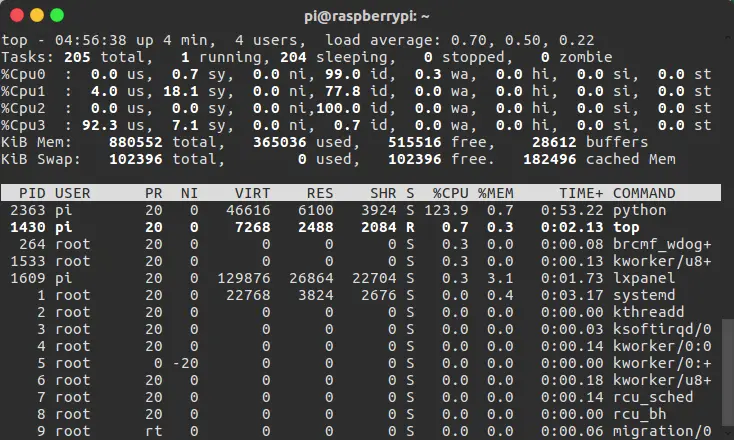Click the %CPU column header
This screenshot has height=440, width=734.
(x=450, y=193)
